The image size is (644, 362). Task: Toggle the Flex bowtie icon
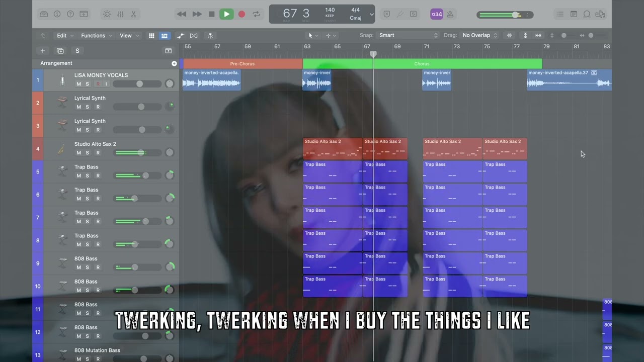(194, 36)
